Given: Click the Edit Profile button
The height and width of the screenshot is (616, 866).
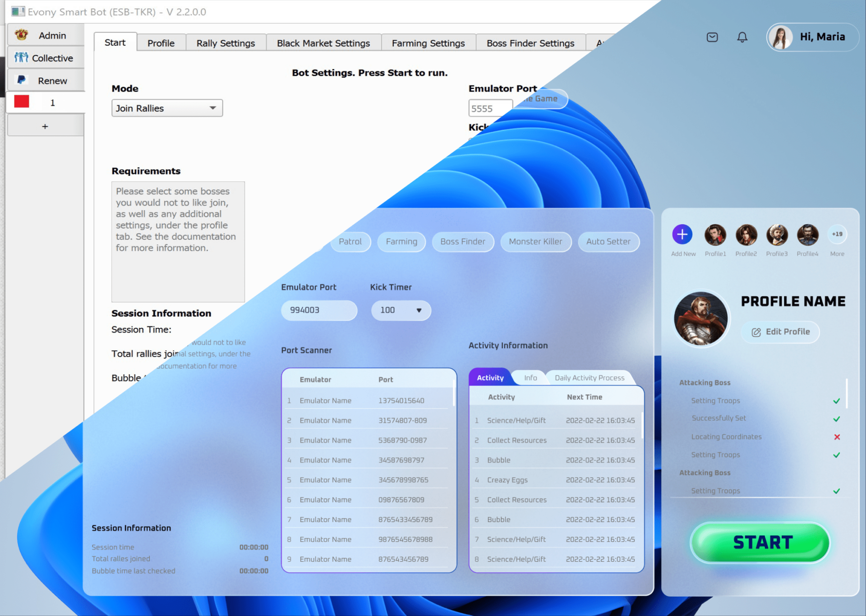Looking at the screenshot, I should [x=780, y=332].
